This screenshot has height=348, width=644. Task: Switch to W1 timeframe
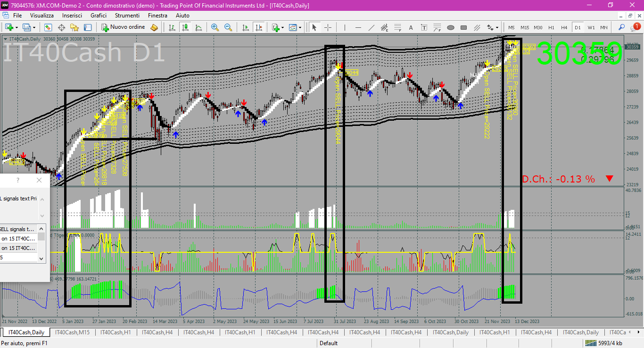point(591,27)
